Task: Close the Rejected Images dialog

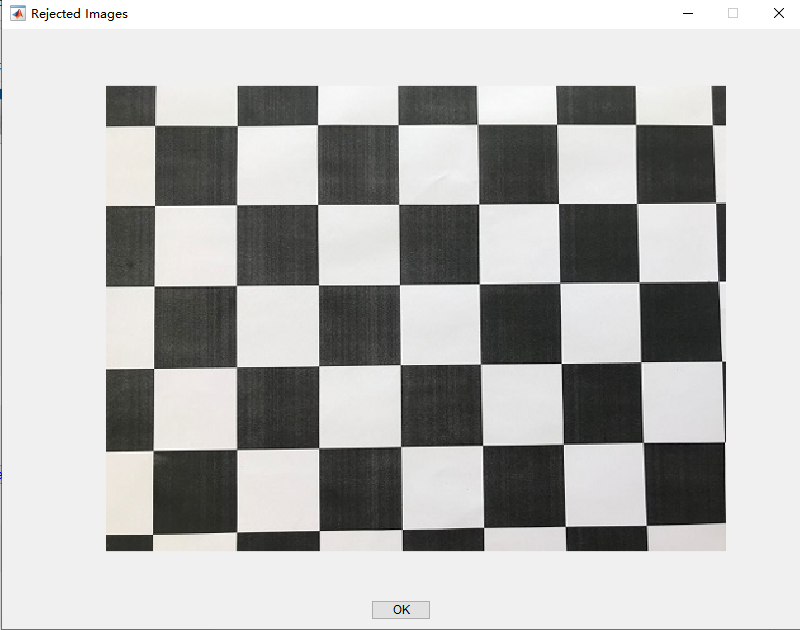Action: (x=779, y=13)
